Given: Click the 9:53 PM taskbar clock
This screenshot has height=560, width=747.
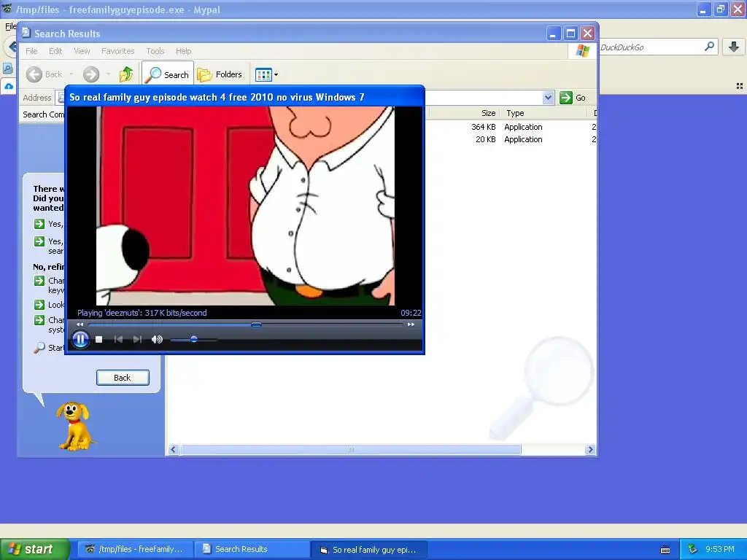Looking at the screenshot, I should (x=720, y=550).
